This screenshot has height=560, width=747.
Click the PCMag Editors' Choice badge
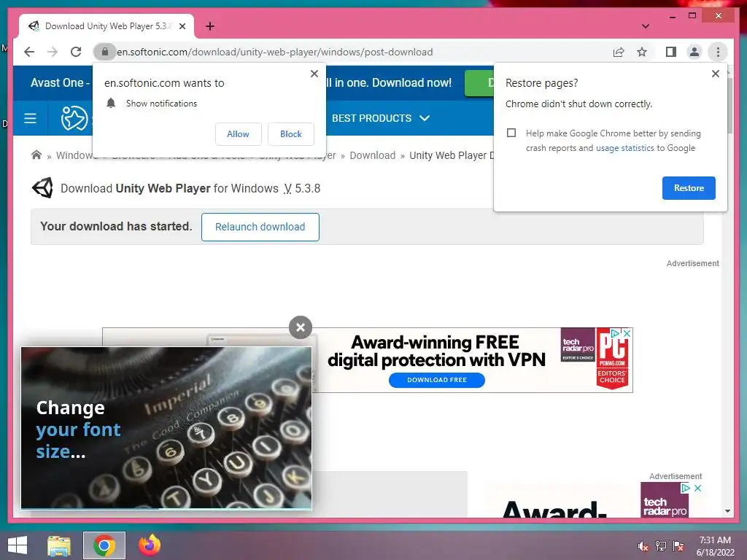click(x=612, y=359)
